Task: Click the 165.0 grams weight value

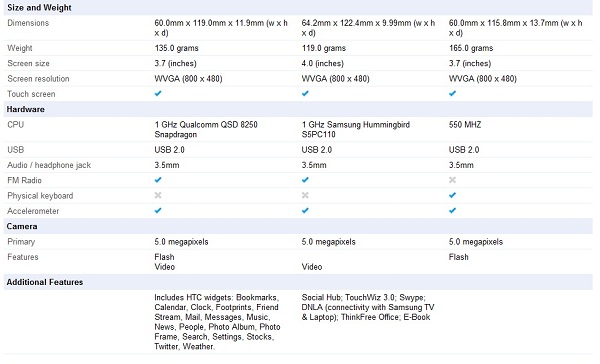Action: click(x=471, y=48)
